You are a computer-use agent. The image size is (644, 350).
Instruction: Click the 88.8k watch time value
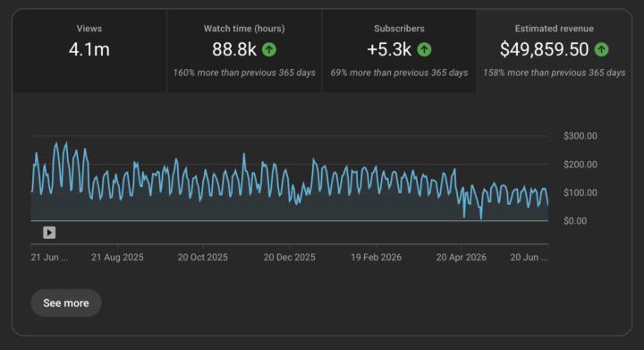tap(234, 50)
